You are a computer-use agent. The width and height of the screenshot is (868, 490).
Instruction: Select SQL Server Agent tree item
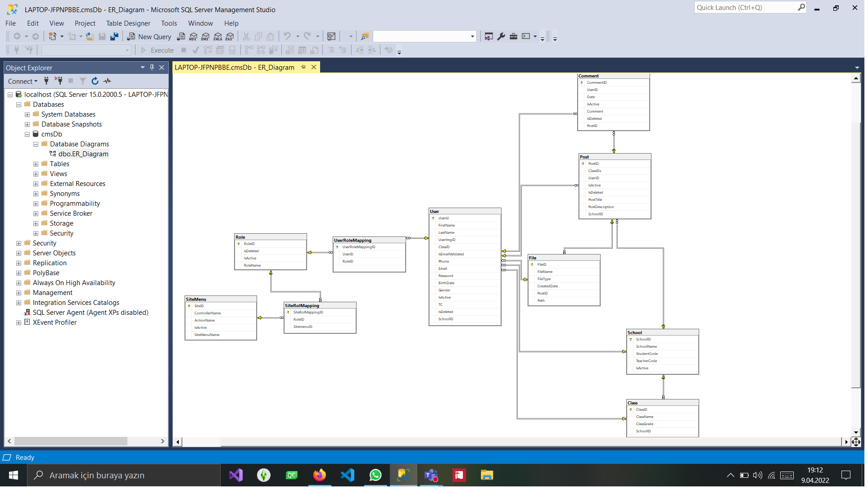coord(90,313)
